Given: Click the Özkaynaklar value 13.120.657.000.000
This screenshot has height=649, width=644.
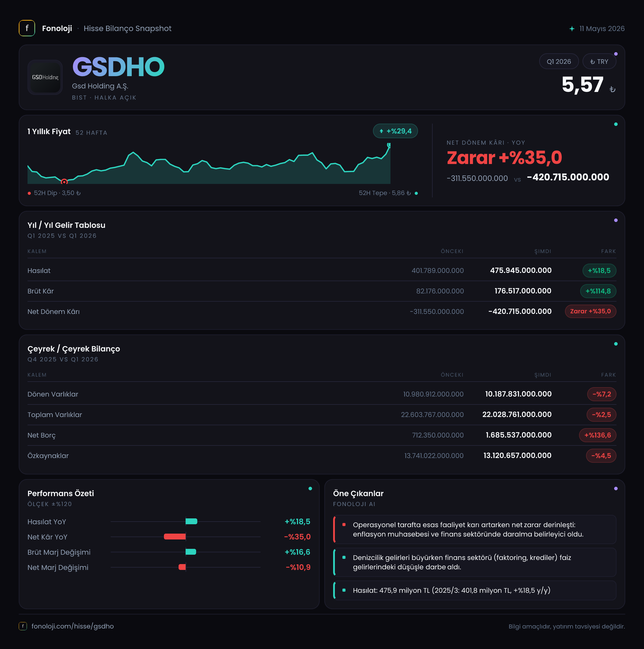Looking at the screenshot, I should tap(518, 455).
